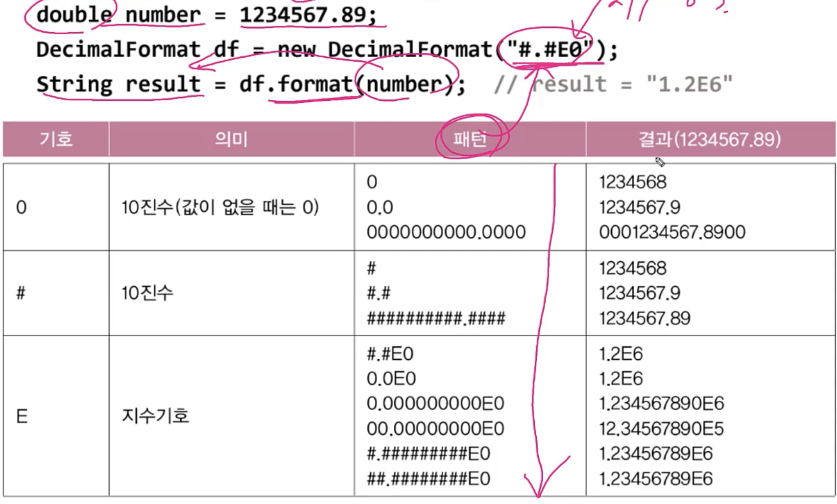Select the pattern '##.########E0'
This screenshot has height=504, width=837.
428,479
